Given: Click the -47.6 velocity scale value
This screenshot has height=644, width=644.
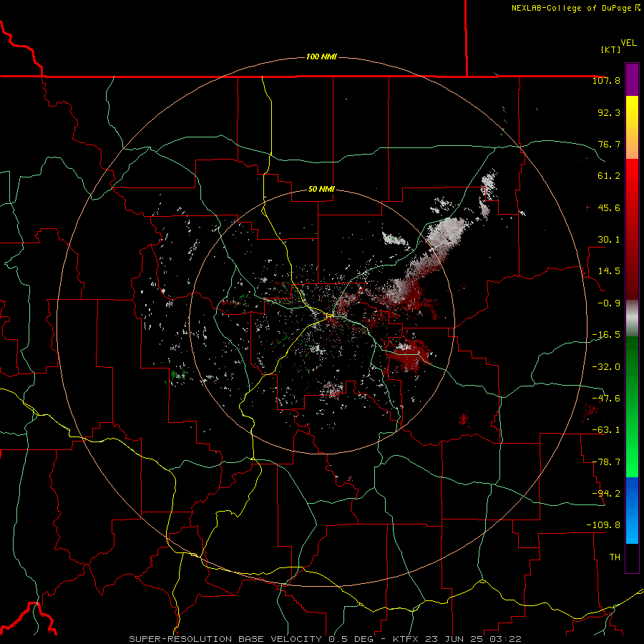Looking at the screenshot, I should [x=606, y=399].
